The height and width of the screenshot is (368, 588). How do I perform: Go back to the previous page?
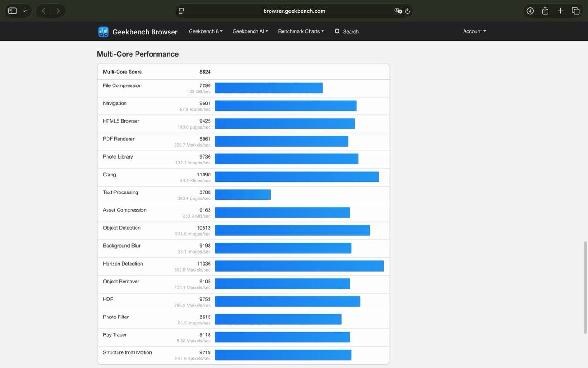coord(43,11)
